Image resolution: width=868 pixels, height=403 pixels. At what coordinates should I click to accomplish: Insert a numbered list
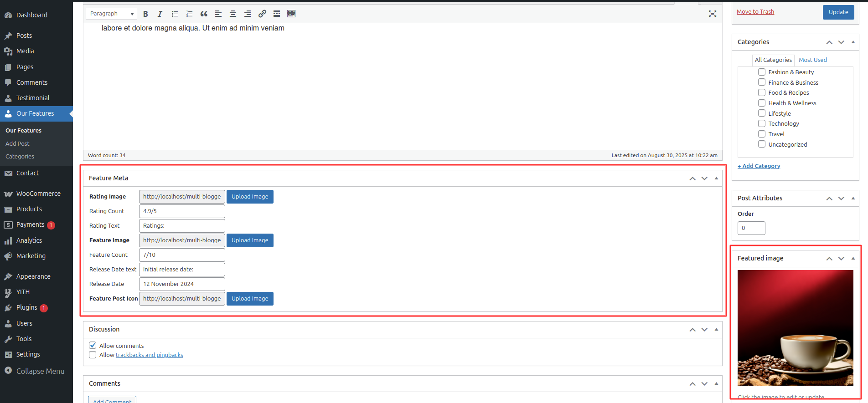(x=189, y=14)
